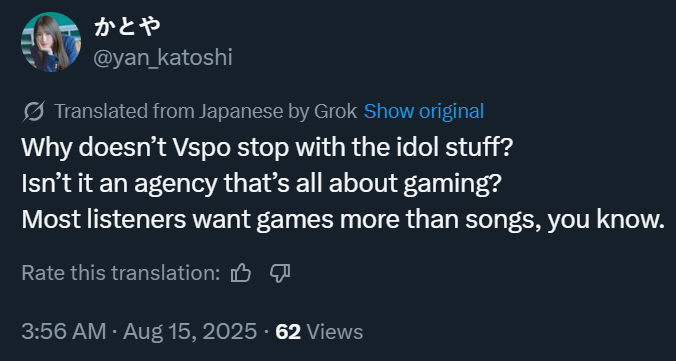Click the 62 Views counter
The image size is (676, 361).
(319, 332)
